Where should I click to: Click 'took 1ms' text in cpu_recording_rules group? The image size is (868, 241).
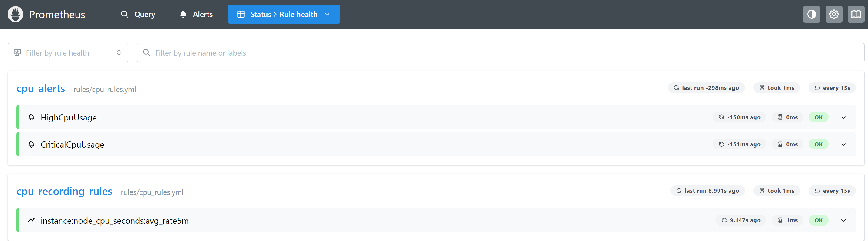pyautogui.click(x=781, y=190)
